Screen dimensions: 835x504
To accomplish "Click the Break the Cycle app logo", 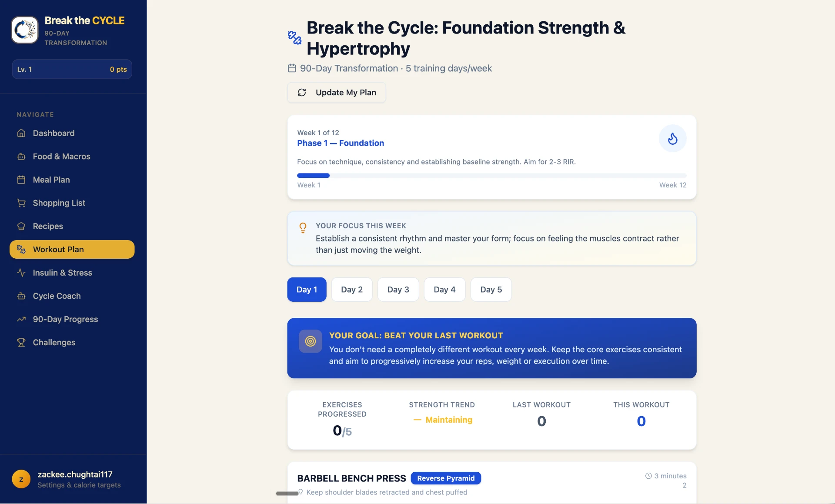I will click(25, 30).
